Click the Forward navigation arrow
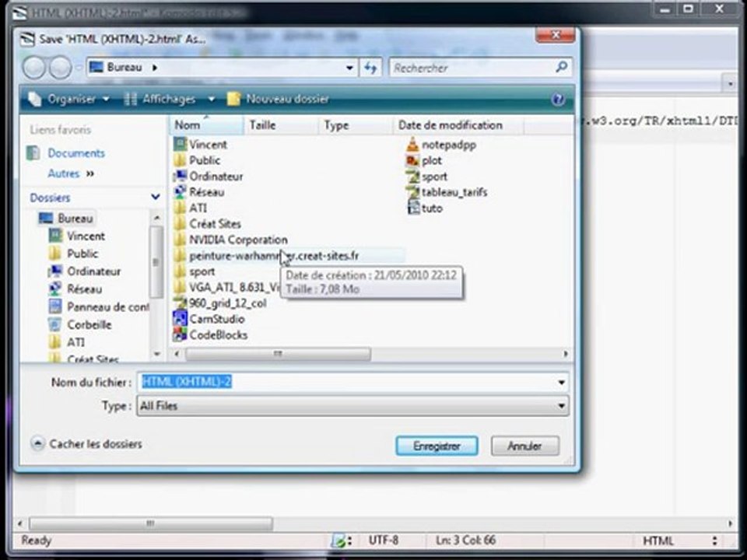The width and height of the screenshot is (747, 560). tap(61, 68)
